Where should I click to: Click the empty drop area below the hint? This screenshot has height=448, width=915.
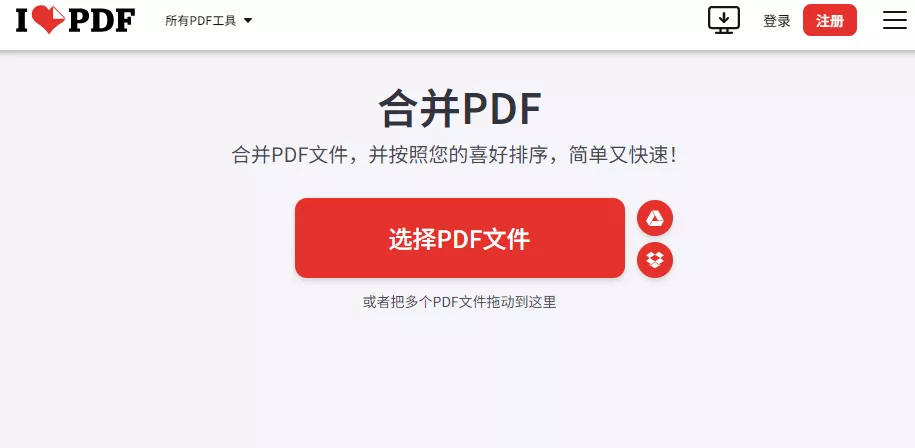tap(459, 379)
